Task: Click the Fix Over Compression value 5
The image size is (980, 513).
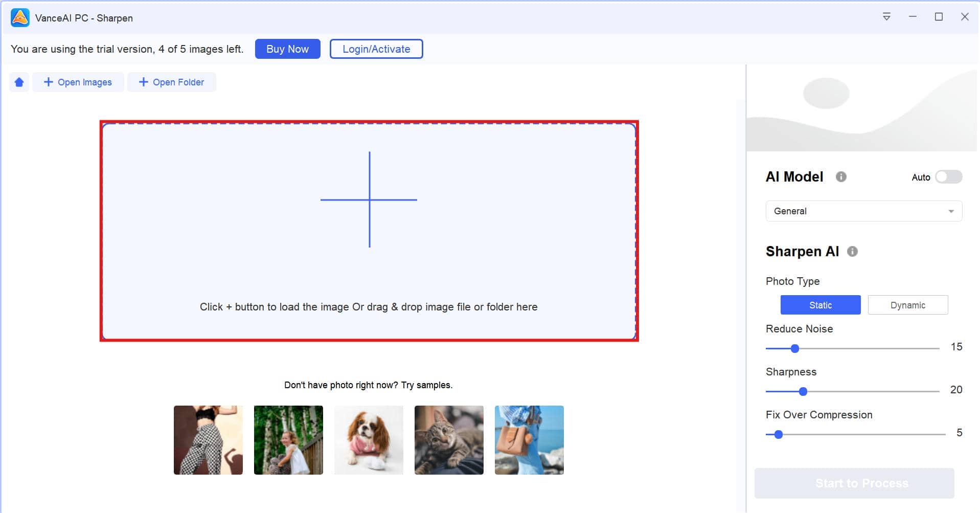Action: click(960, 433)
